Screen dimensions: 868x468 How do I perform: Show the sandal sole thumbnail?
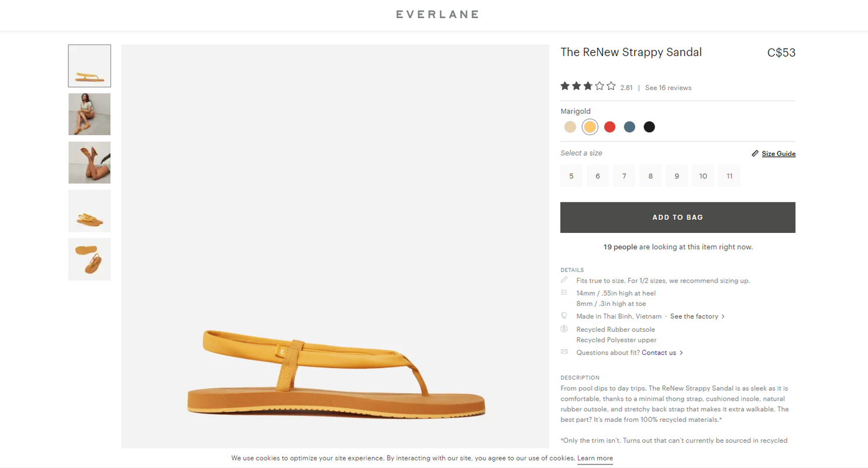coord(89,259)
